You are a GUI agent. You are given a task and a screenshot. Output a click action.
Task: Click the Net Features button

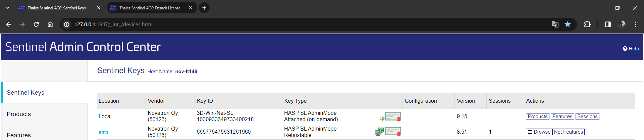pos(568,132)
